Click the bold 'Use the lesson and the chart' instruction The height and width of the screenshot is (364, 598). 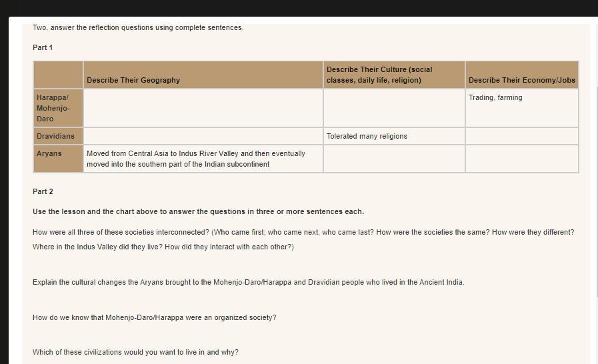(x=198, y=212)
